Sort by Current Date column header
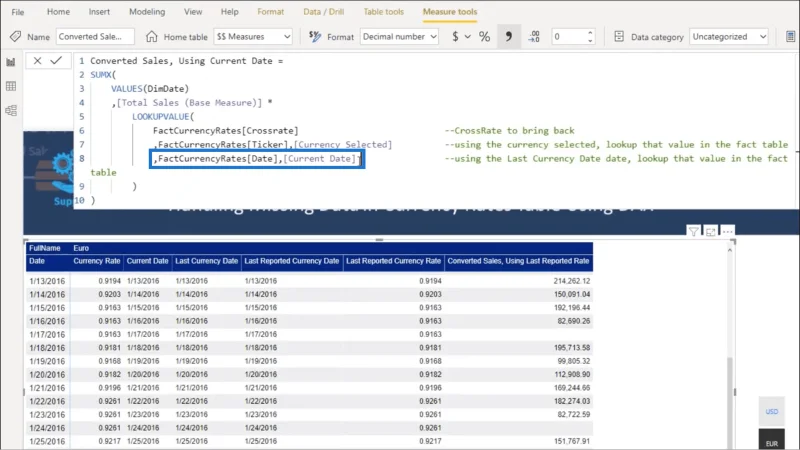This screenshot has height=450, width=800. tap(147, 261)
